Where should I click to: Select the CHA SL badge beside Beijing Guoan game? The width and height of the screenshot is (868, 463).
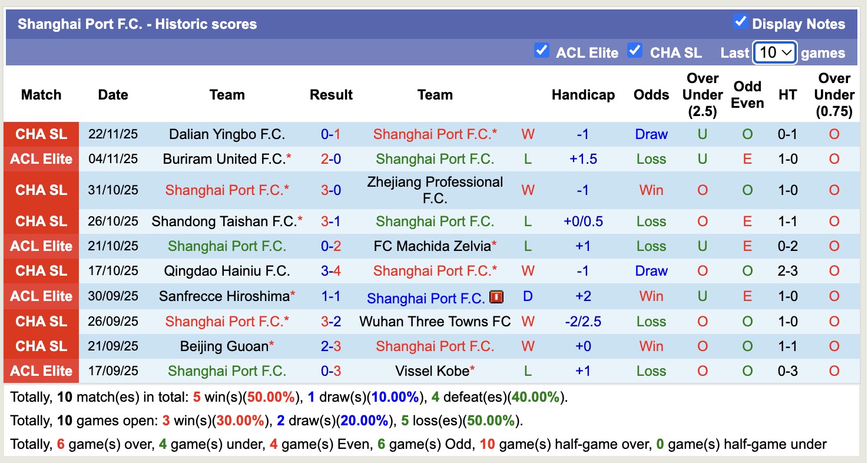(41, 346)
